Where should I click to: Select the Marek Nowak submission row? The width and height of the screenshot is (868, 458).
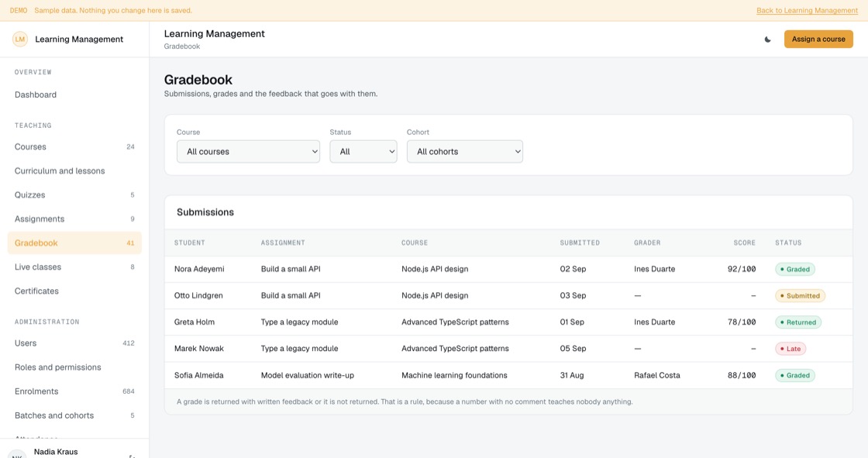click(508, 349)
